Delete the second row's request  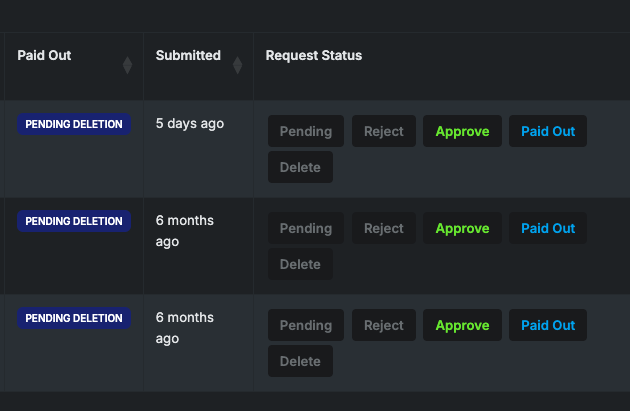pos(300,264)
